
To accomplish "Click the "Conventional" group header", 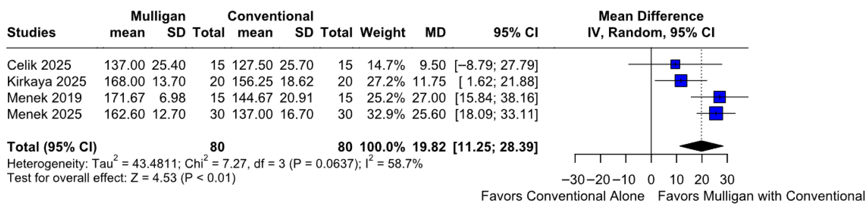I will click(271, 16).
